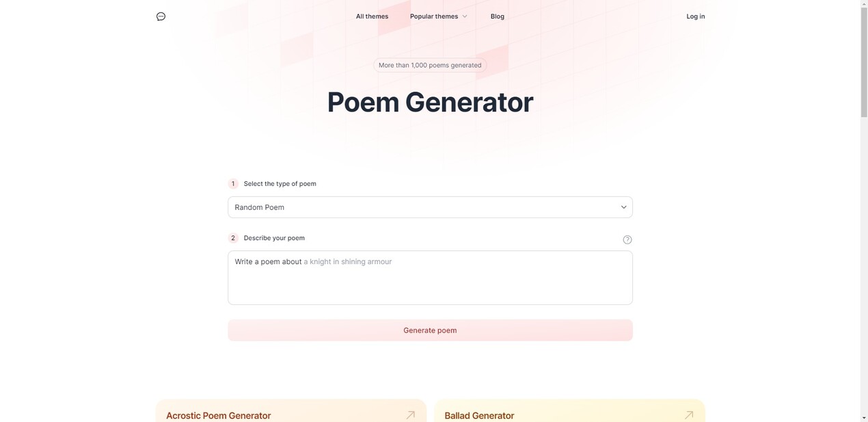Open the help tooltip beside Describe your poem

coord(627,239)
